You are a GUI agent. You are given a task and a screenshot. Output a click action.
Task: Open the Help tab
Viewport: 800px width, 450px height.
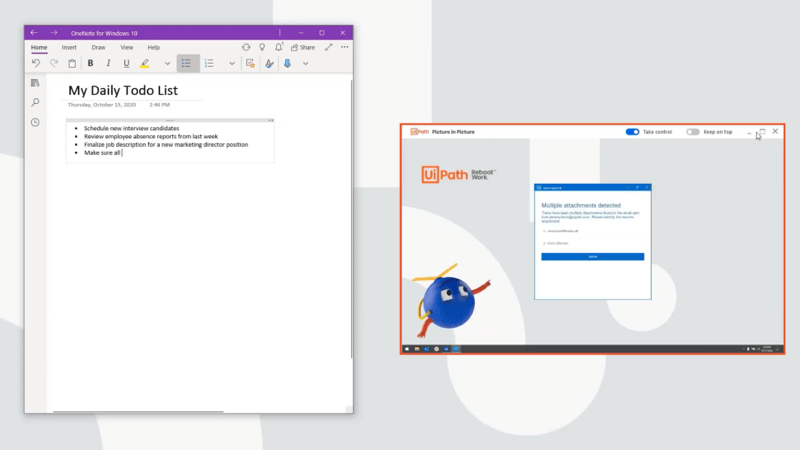pyautogui.click(x=154, y=47)
